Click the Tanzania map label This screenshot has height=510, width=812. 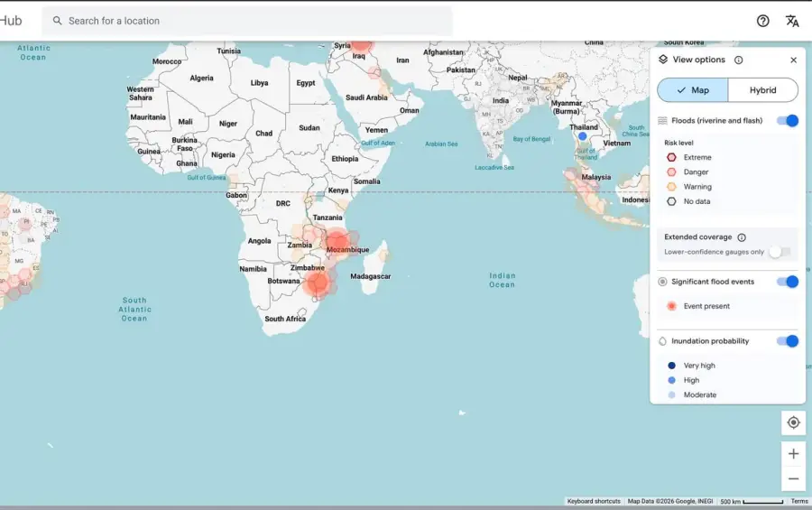[328, 218]
